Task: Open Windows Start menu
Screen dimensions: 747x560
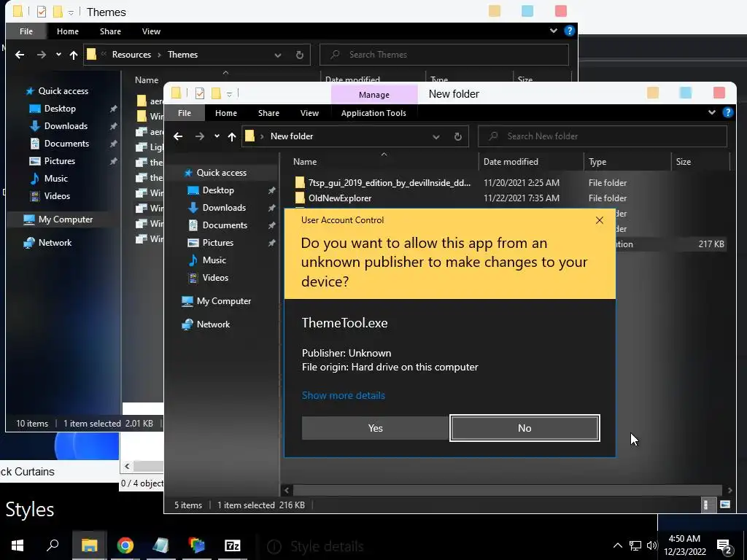Action: [x=18, y=545]
